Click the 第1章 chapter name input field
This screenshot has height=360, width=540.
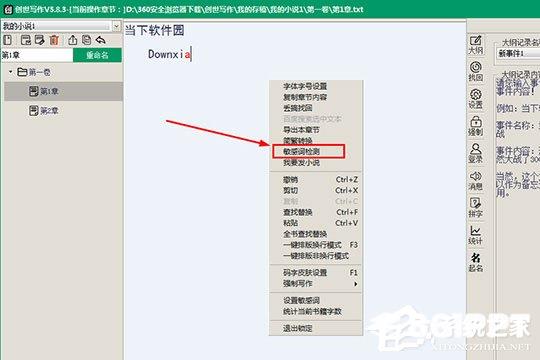pos(37,55)
